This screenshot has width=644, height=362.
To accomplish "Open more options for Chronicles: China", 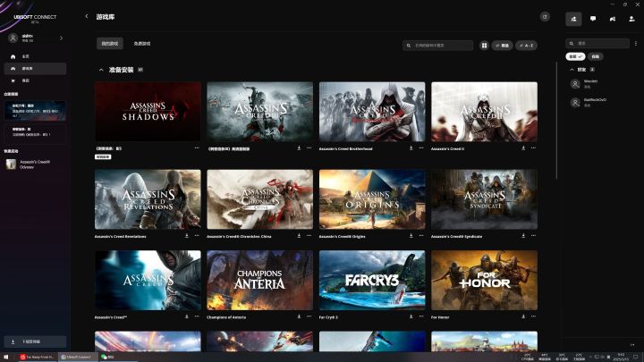I will click(309, 236).
